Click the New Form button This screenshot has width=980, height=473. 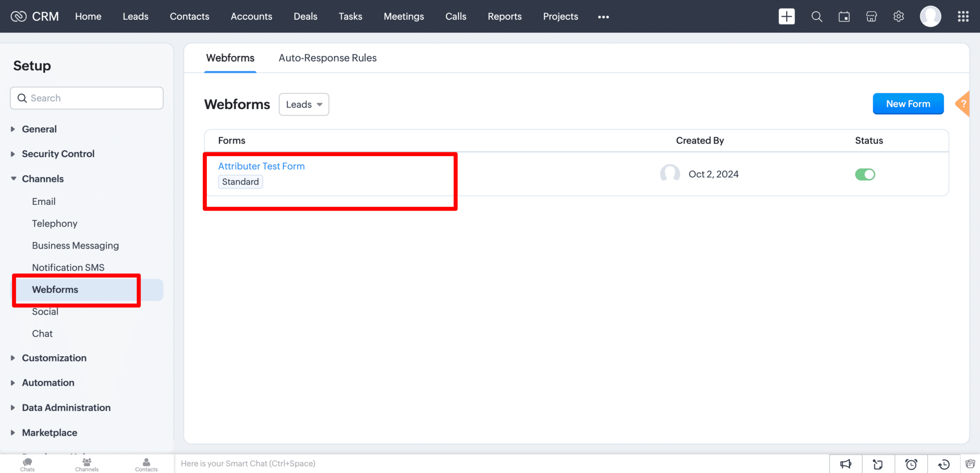pos(908,104)
